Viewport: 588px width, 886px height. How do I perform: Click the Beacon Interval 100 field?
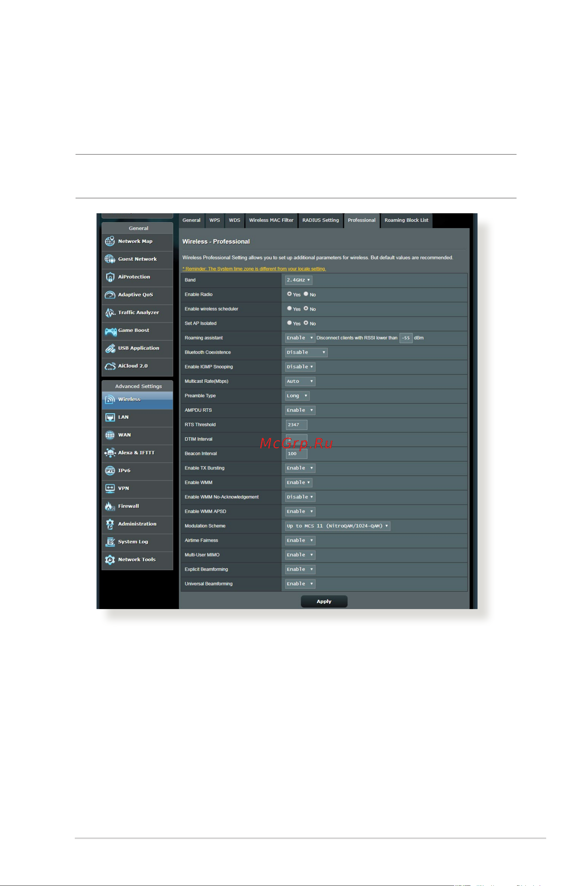coord(297,454)
